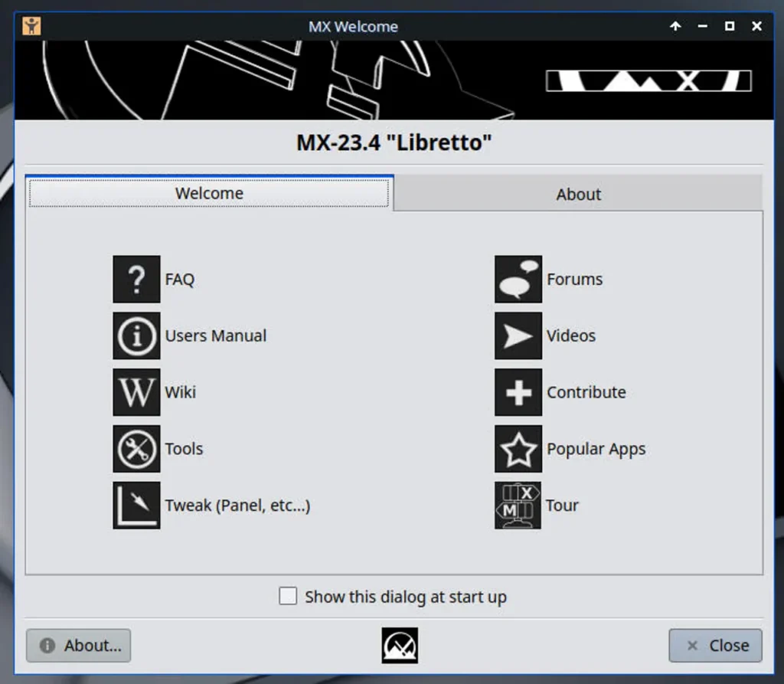Viewport: 784px width, 684px height.
Task: Click the Contribute plus icon
Action: tap(518, 392)
